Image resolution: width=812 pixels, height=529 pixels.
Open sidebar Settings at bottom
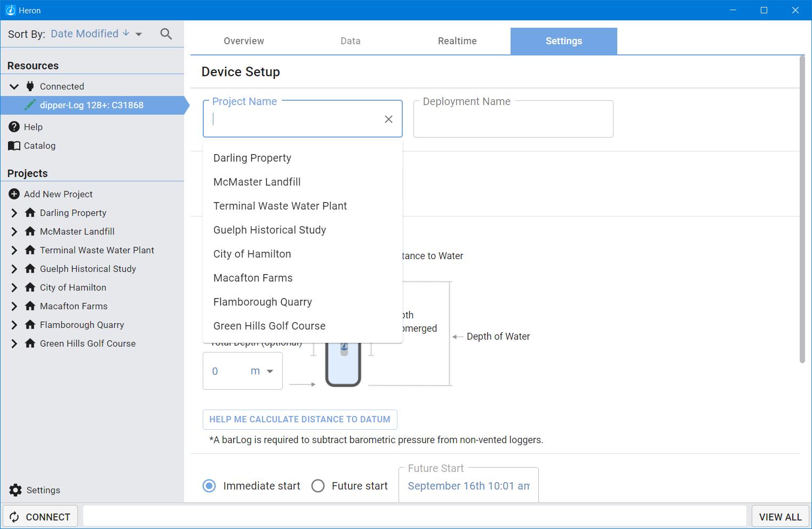click(43, 490)
